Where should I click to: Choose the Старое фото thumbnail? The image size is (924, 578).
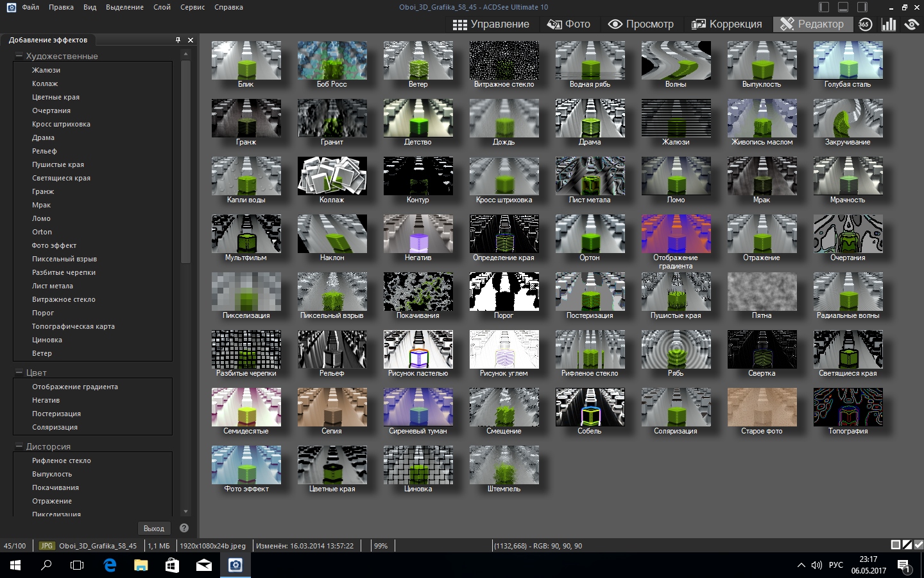(x=762, y=407)
